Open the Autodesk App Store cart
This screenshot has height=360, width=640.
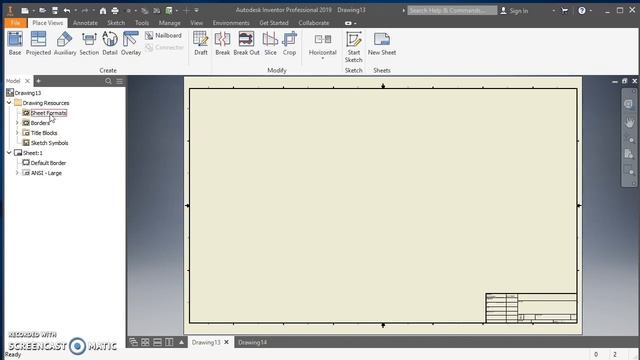pyautogui.click(x=564, y=11)
